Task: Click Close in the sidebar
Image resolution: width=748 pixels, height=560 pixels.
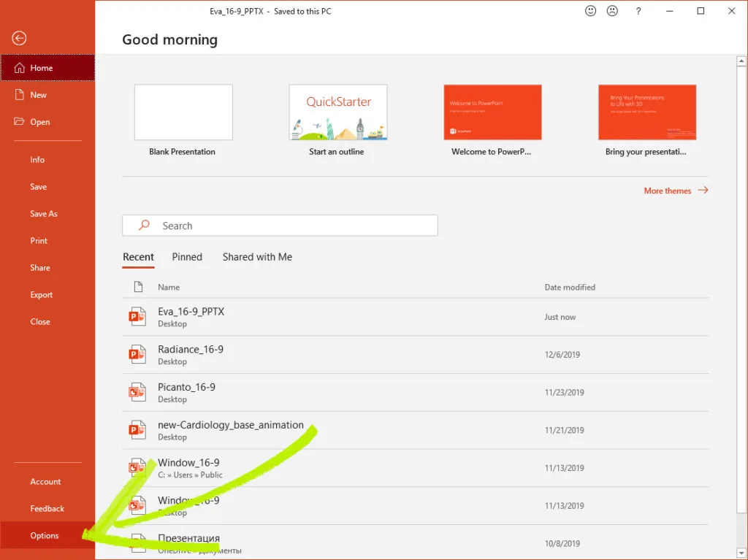Action: coord(40,321)
